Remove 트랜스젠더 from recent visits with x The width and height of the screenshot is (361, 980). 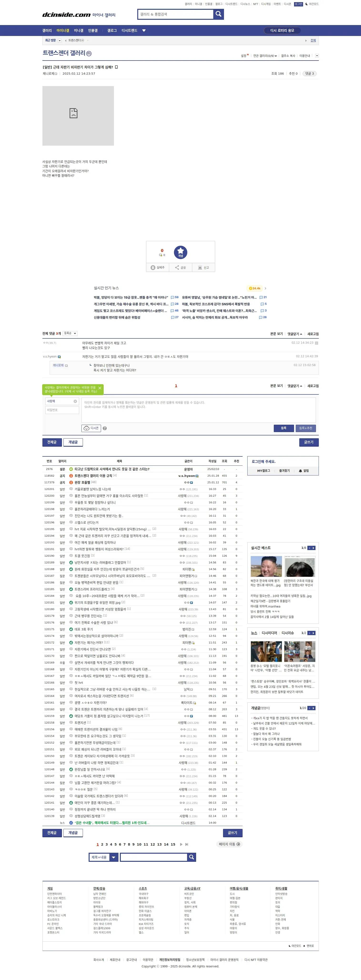tap(87, 40)
